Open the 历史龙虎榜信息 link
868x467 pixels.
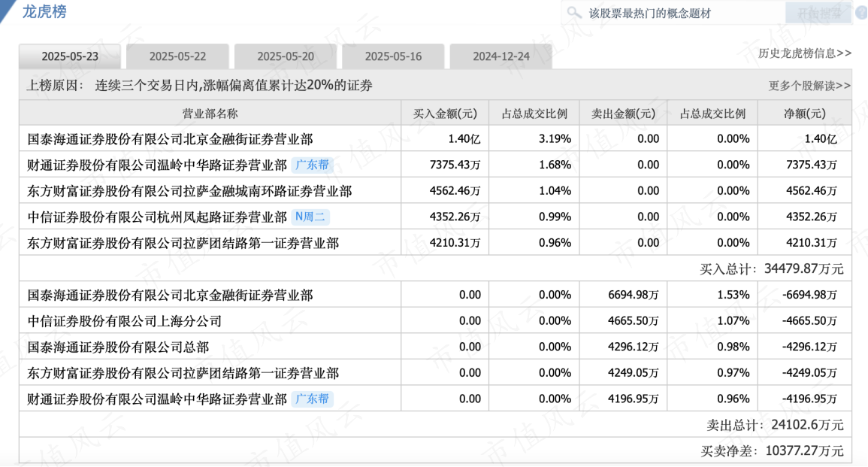[804, 53]
